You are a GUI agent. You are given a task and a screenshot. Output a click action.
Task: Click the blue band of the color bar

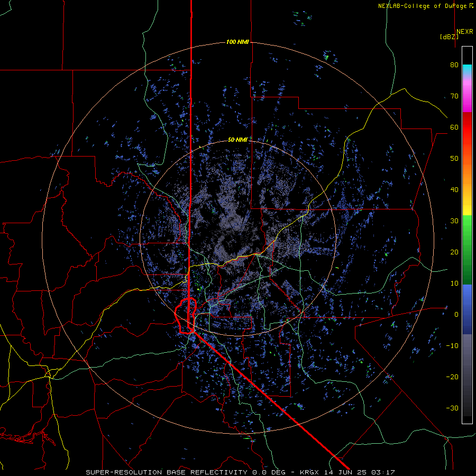point(467,309)
